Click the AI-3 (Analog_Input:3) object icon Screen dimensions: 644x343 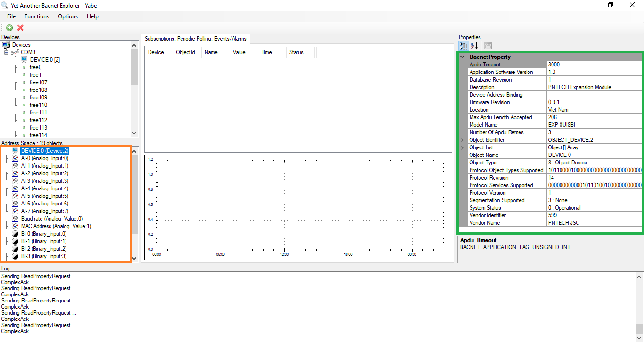(15, 181)
